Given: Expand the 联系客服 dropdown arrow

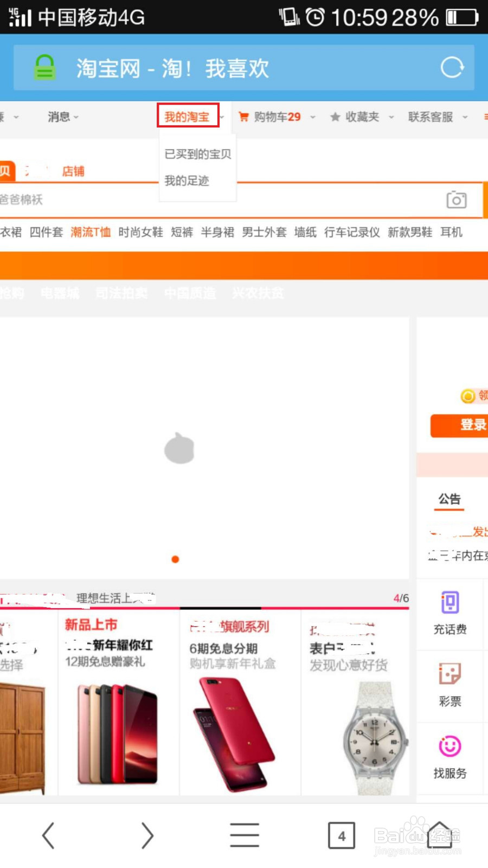Looking at the screenshot, I should (x=465, y=117).
